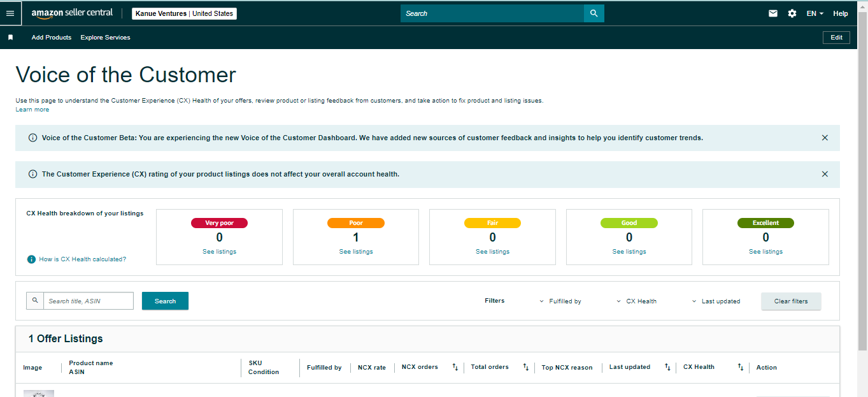This screenshot has height=397, width=868.
Task: Click the Edit button in the bookmark bar
Action: [x=836, y=38]
